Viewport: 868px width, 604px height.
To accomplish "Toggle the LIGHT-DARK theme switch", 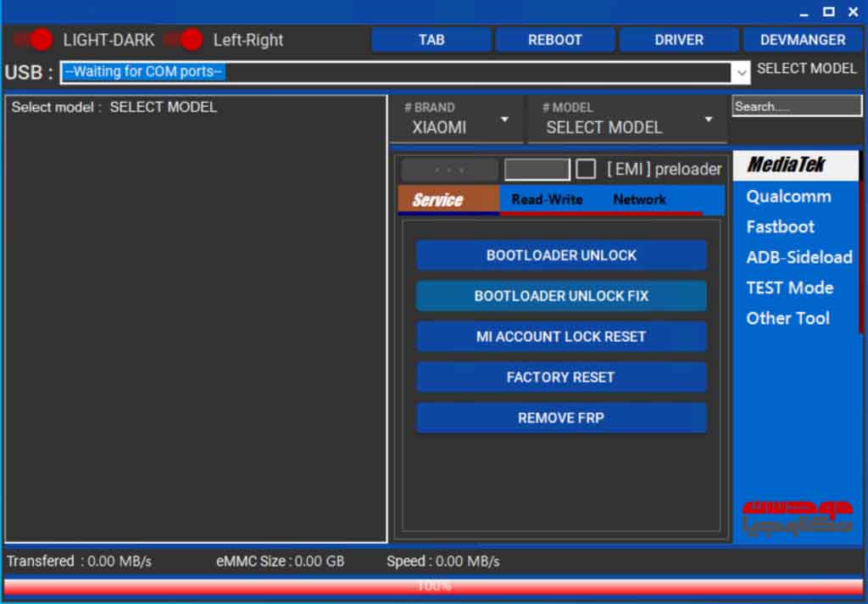I will click(33, 40).
